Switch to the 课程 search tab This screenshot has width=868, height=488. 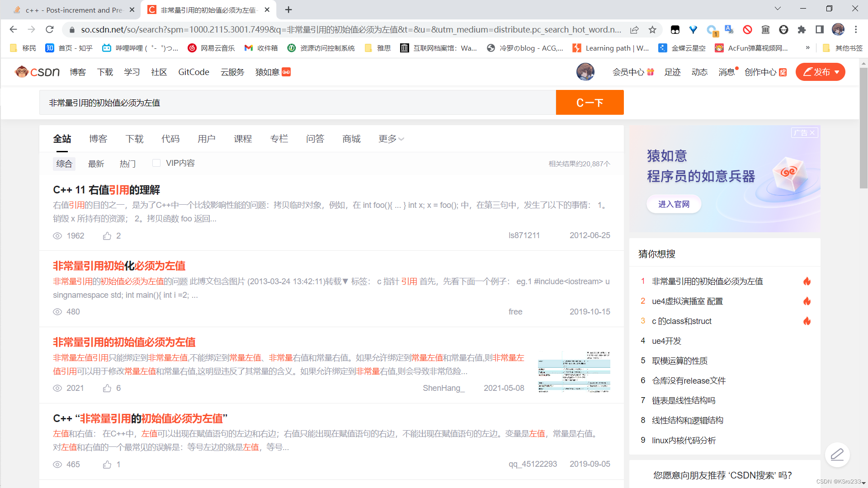tap(243, 139)
